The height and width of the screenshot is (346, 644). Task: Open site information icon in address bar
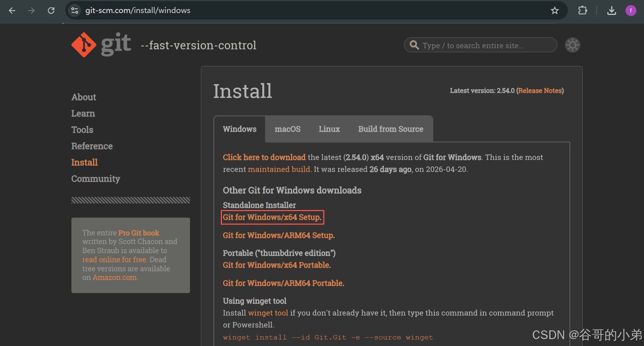(x=75, y=11)
